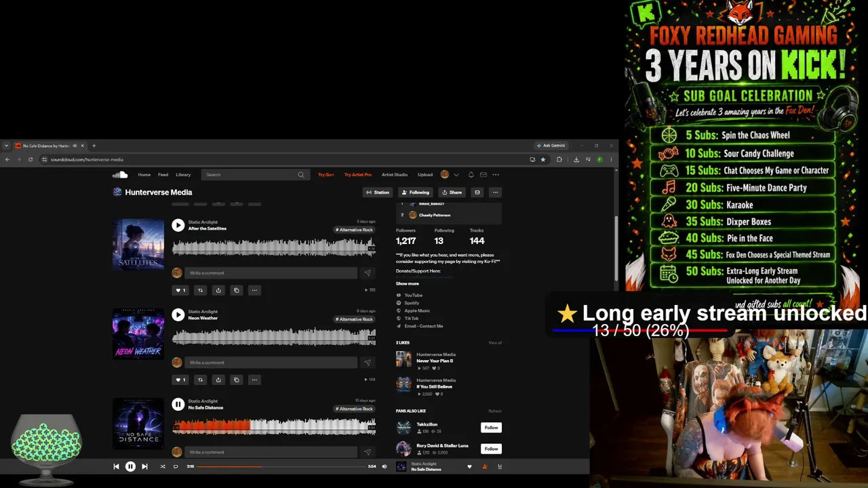Copy link for Neon Weather
Screen dimensions: 868x488
(237, 380)
